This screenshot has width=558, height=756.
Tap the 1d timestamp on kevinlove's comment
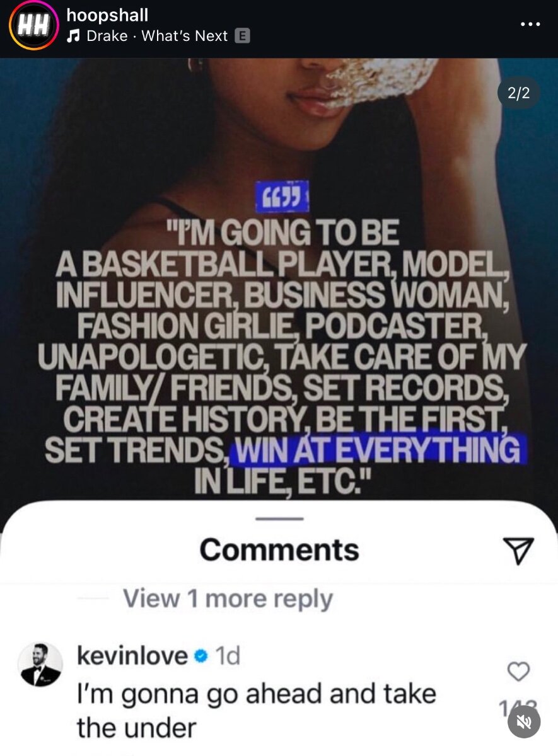(x=228, y=657)
